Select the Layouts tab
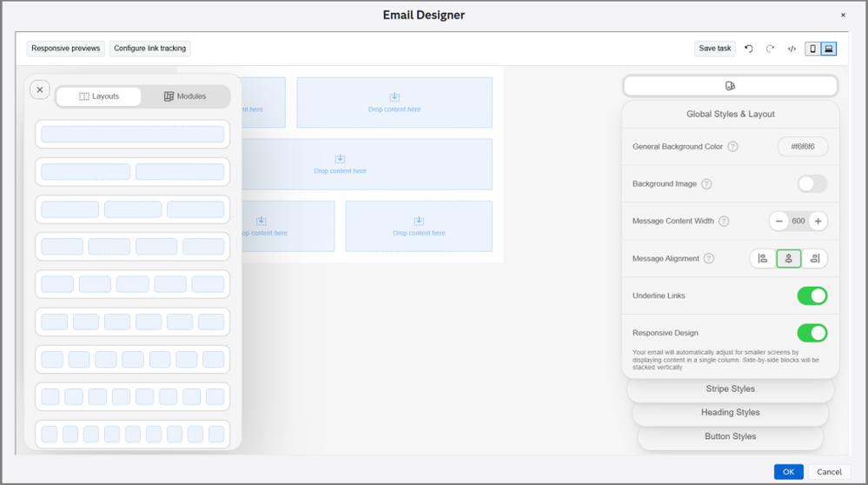This screenshot has height=485, width=868. point(99,96)
